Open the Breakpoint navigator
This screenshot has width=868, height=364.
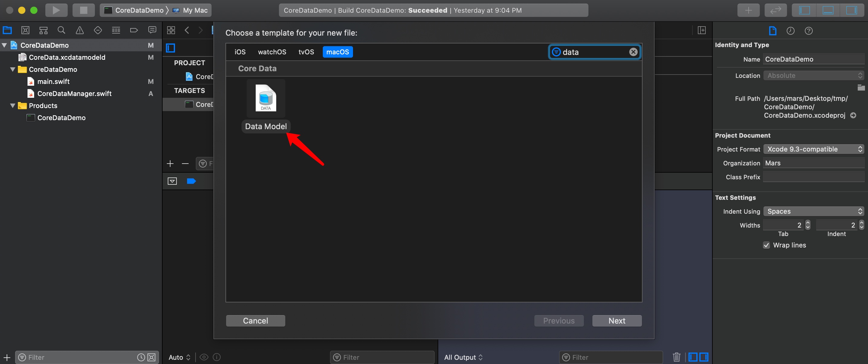134,30
